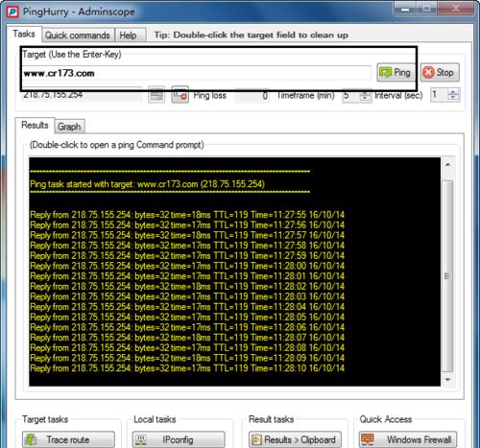Close the PingHurry window
The width and height of the screenshot is (480, 448).
click(x=455, y=9)
